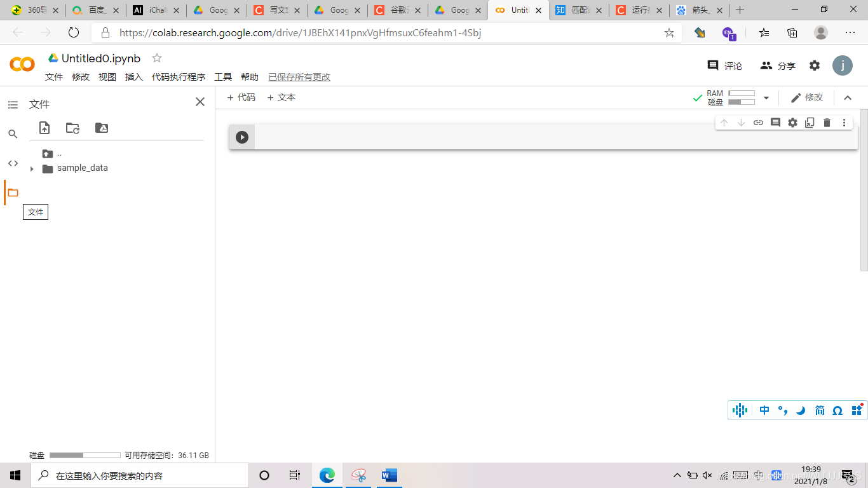This screenshot has height=488, width=868.
Task: Open browser favorites list icon
Action: 764,32
